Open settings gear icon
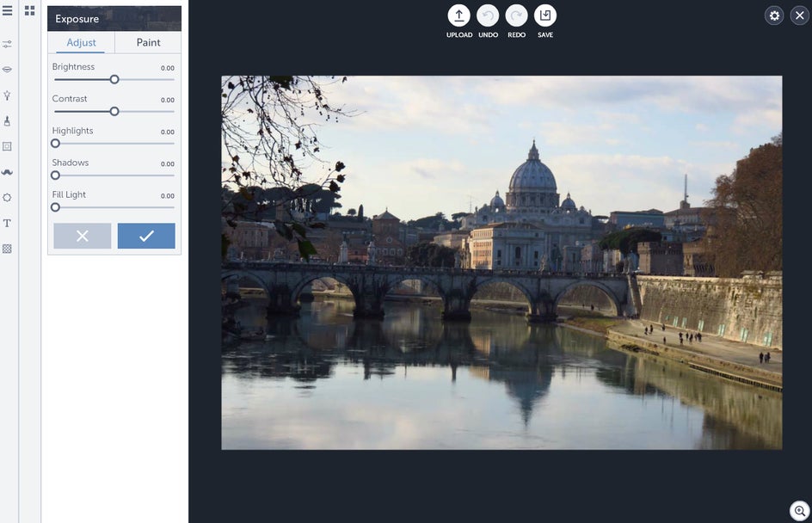The height and width of the screenshot is (523, 812). click(774, 15)
